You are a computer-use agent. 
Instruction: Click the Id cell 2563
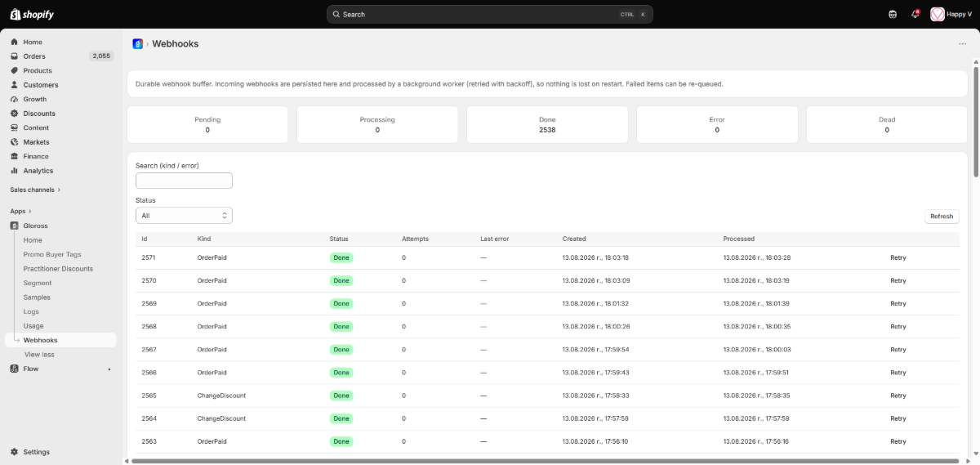(149, 441)
